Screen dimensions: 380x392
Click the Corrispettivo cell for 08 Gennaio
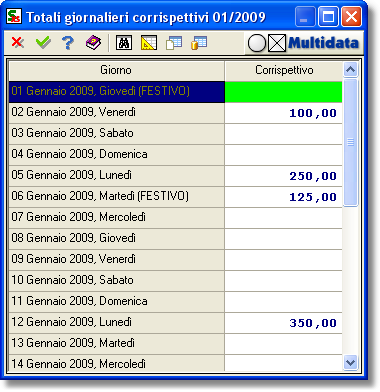pos(284,239)
